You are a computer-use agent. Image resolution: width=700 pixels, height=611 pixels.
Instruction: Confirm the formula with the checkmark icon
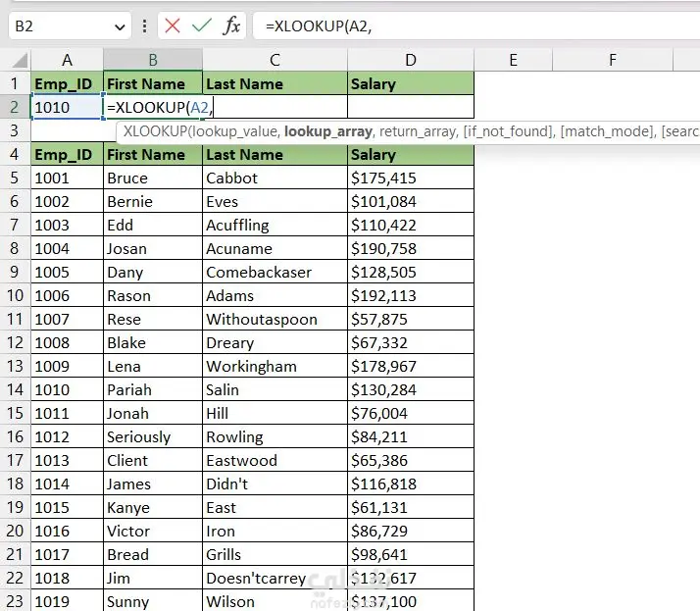[201, 25]
